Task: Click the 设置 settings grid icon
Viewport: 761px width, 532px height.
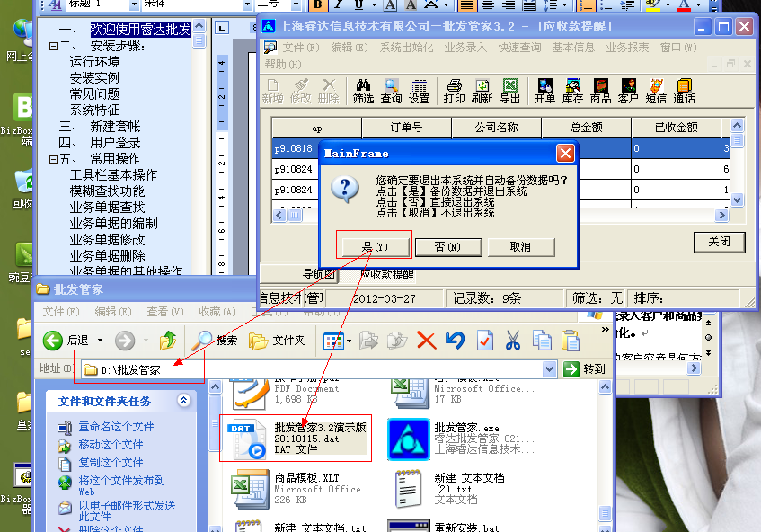Action: pyautogui.click(x=420, y=86)
